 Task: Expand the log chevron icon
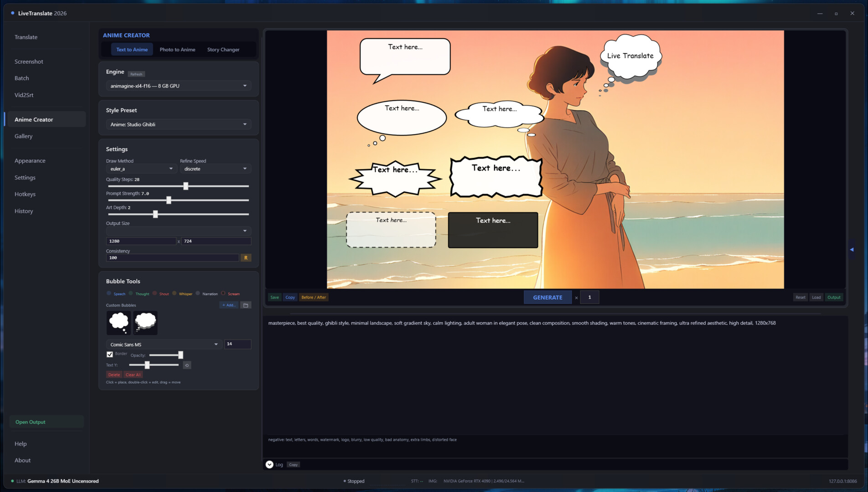[x=269, y=465]
